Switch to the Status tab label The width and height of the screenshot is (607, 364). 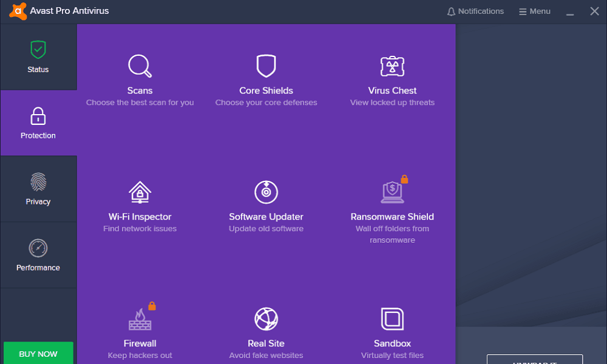(x=38, y=70)
